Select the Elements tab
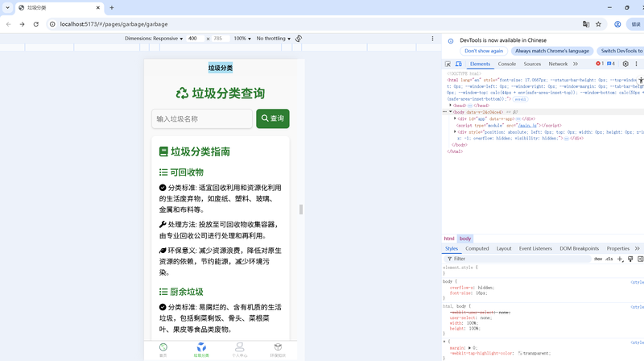This screenshot has height=361, width=644. (x=480, y=64)
